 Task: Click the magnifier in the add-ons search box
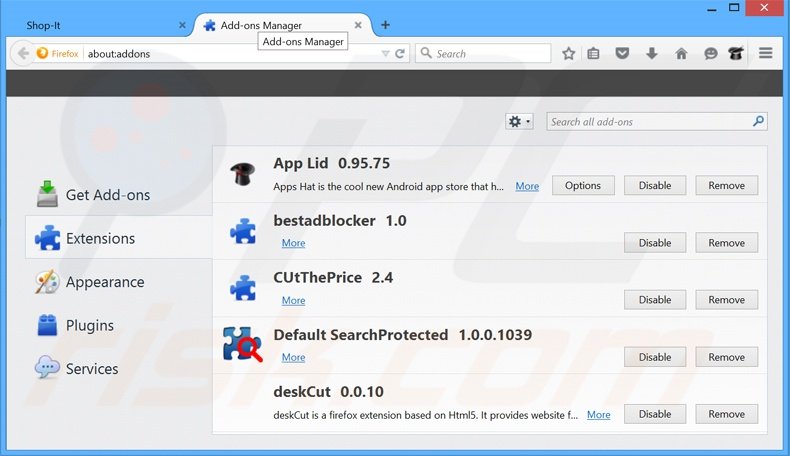click(758, 121)
